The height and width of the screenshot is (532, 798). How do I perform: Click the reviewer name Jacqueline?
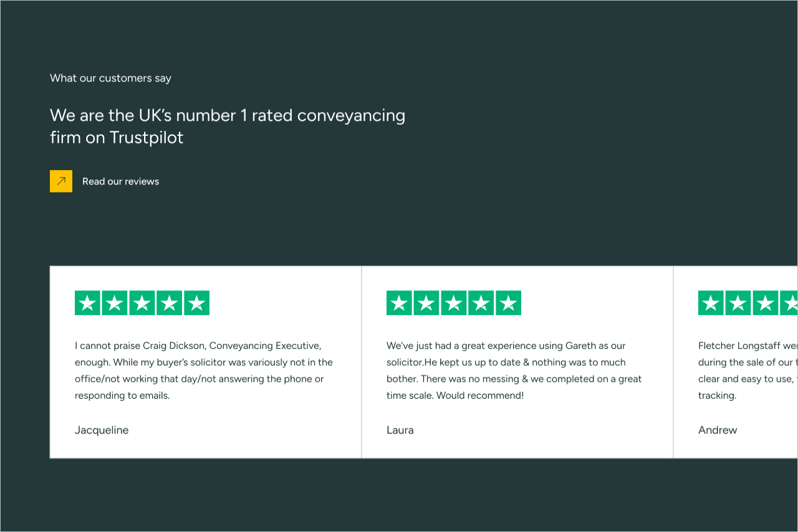102,430
